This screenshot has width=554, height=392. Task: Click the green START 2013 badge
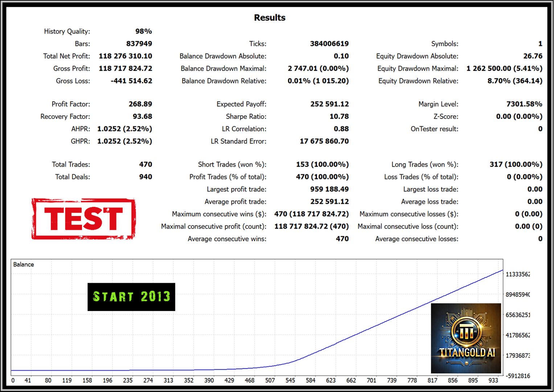tap(131, 297)
